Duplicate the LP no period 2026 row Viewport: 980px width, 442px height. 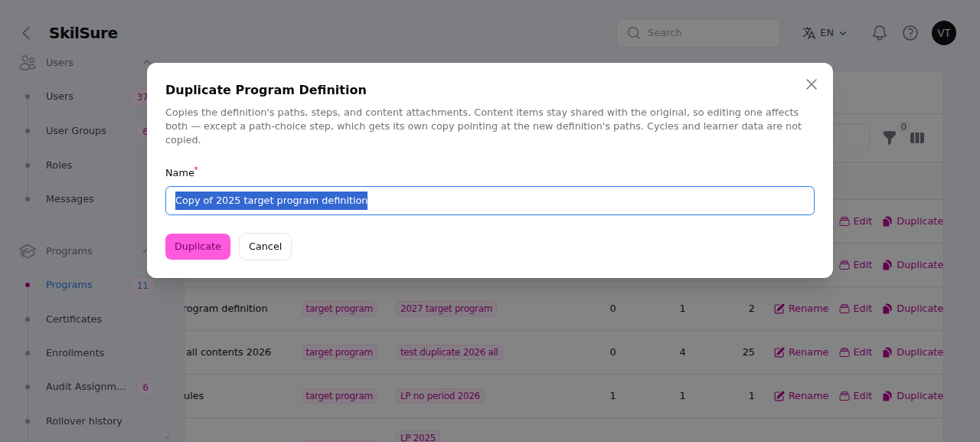click(x=913, y=396)
